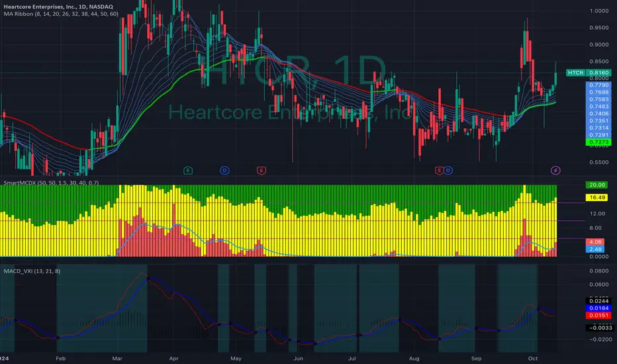This screenshot has width=617, height=364.
Task: Click the blue 2.48 SmartMCDX label
Action: (595, 249)
